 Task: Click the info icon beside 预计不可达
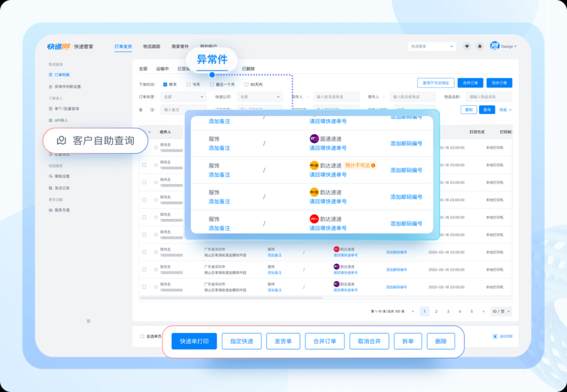pos(373,165)
